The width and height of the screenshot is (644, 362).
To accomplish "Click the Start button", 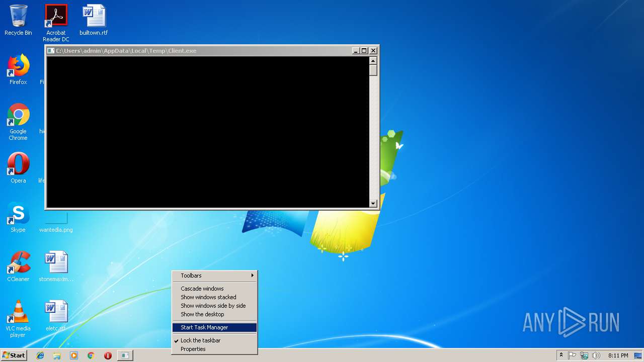I will click(x=14, y=355).
